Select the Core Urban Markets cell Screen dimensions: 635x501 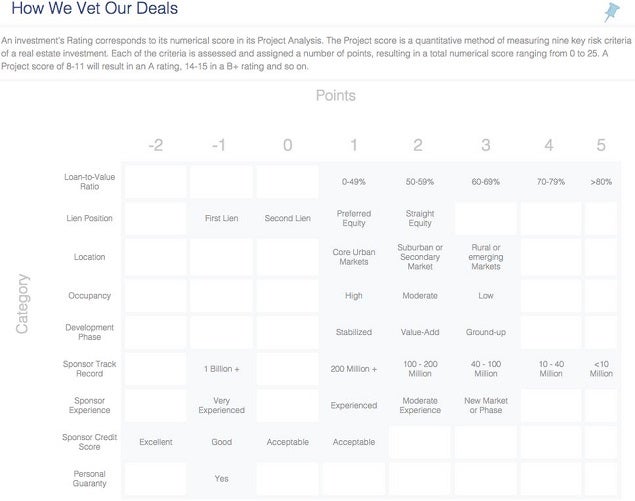click(354, 257)
